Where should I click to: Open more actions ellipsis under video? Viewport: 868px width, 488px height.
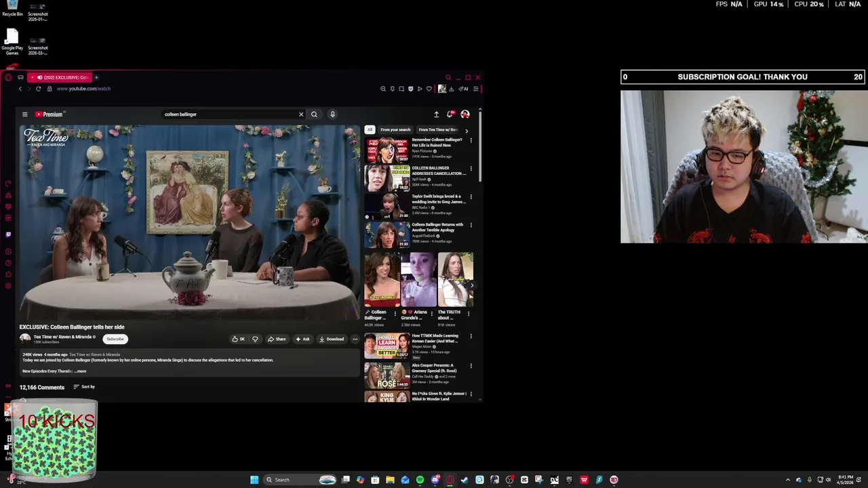pos(355,339)
